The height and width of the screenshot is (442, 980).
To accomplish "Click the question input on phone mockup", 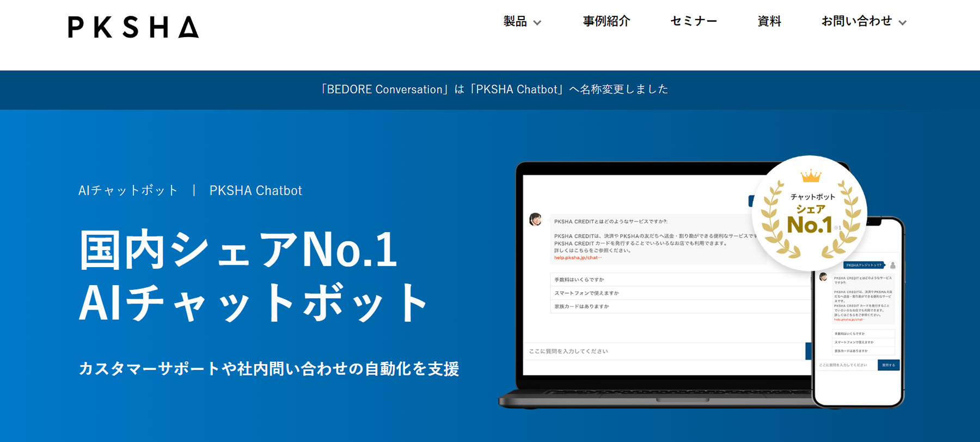I will click(x=847, y=365).
